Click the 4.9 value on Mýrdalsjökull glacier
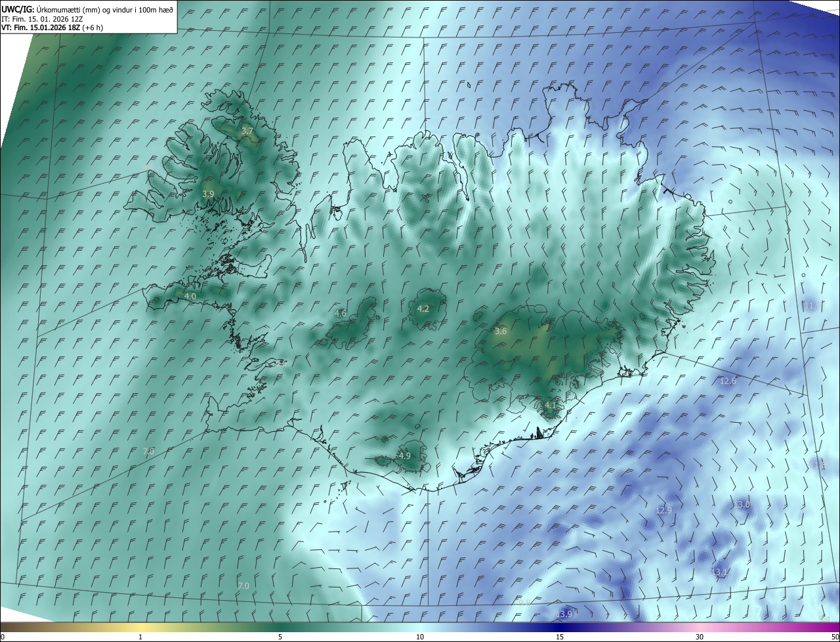Screen dimensions: 840x642 click(404, 456)
